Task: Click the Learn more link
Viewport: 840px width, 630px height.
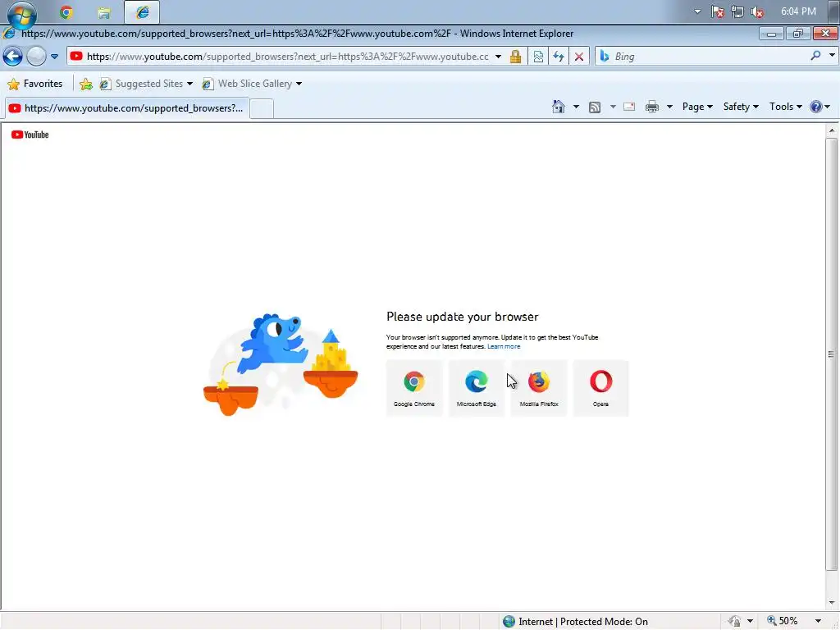Action: point(504,347)
